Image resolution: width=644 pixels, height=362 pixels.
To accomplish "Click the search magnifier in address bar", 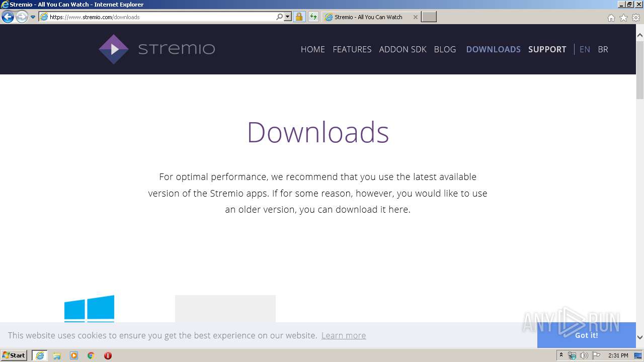I will [x=279, y=17].
